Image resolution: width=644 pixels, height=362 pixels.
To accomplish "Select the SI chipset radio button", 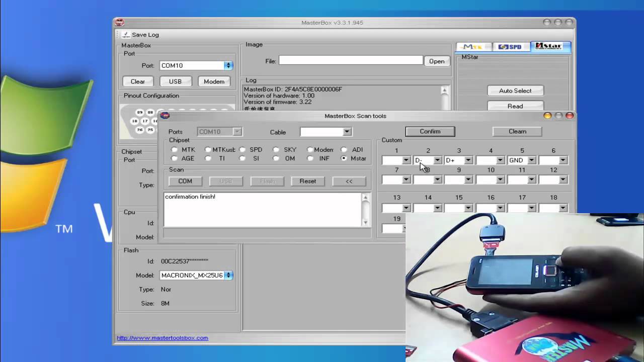I will 242,158.
